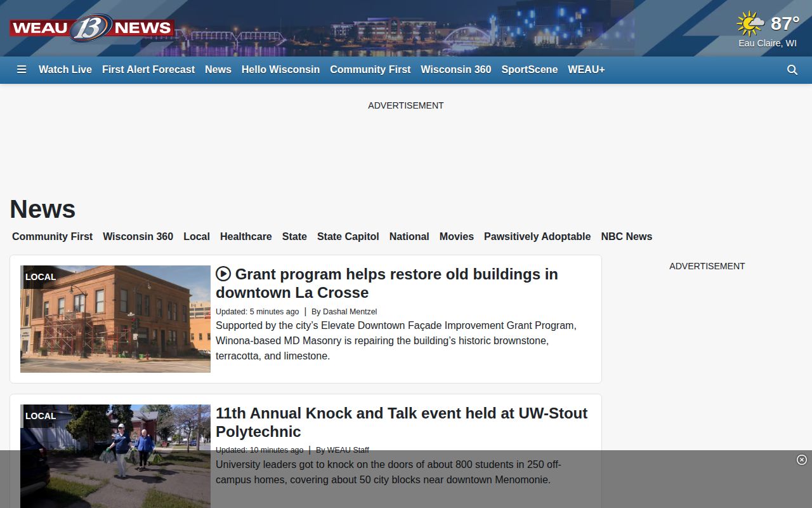
Task: Show State news category
Action: 294,236
